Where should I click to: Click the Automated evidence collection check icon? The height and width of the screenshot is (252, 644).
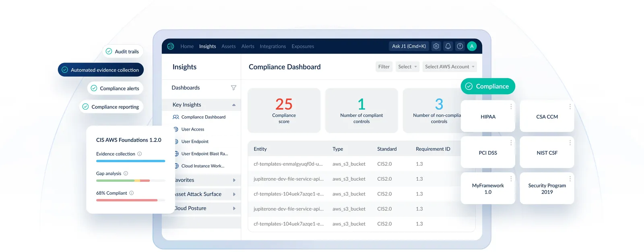click(65, 70)
